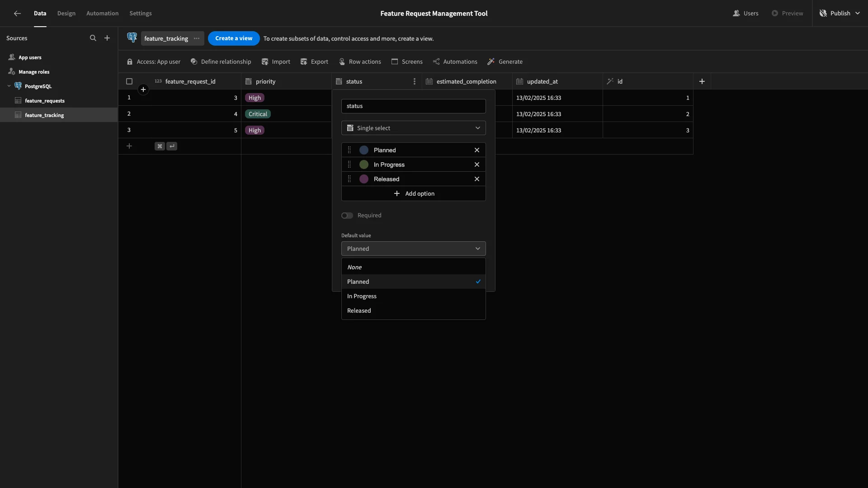This screenshot has width=868, height=488.
Task: Click Create a view button
Action: (234, 38)
